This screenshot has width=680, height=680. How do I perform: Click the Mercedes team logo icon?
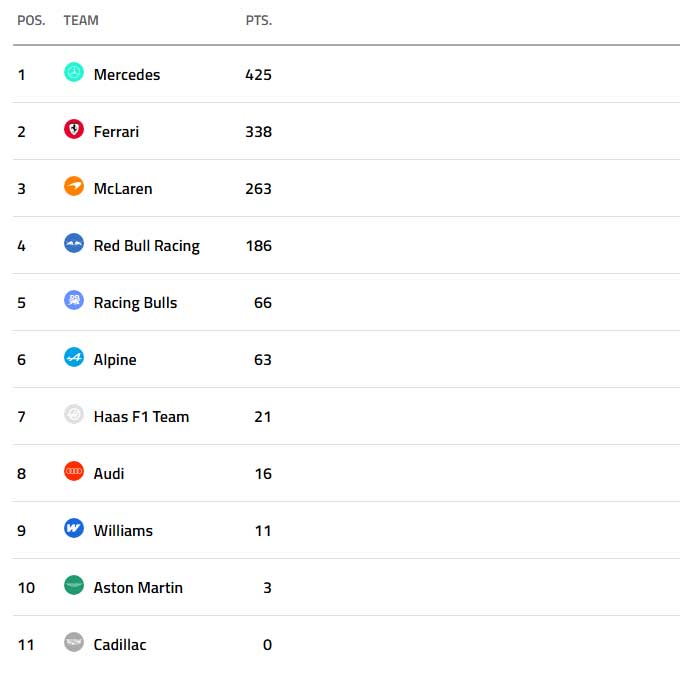pos(74,72)
